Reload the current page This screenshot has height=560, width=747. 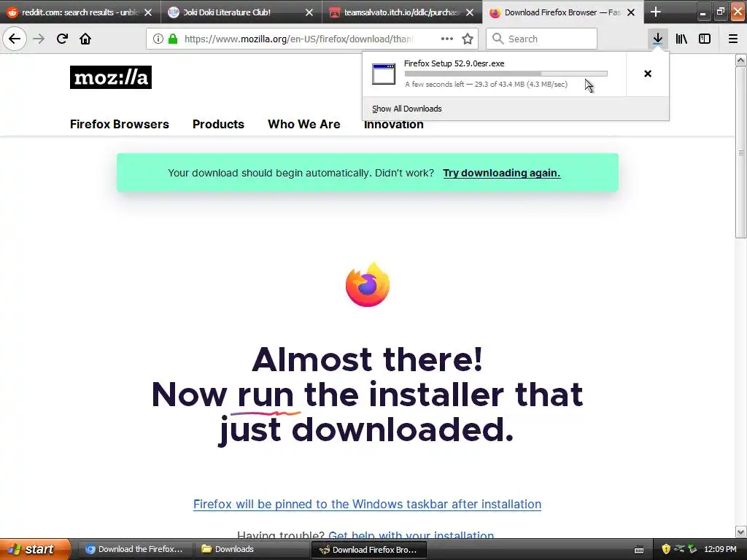[x=62, y=39]
